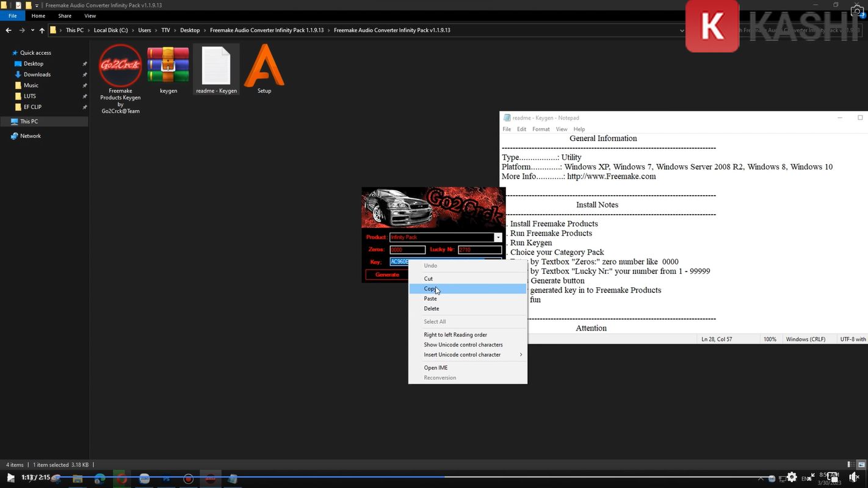This screenshot has width=868, height=488.
Task: Switch to large icons view in status bar
Action: pos(862,465)
